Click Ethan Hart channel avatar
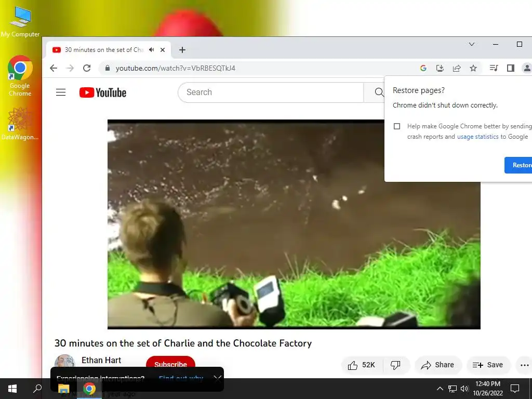532x399 pixels. pyautogui.click(x=64, y=362)
